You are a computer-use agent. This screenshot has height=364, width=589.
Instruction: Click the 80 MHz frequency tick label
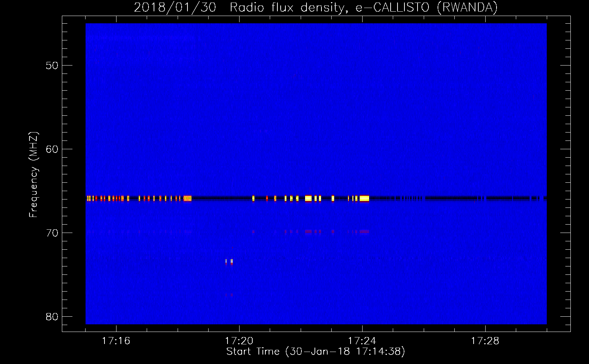pyautogui.click(x=52, y=317)
